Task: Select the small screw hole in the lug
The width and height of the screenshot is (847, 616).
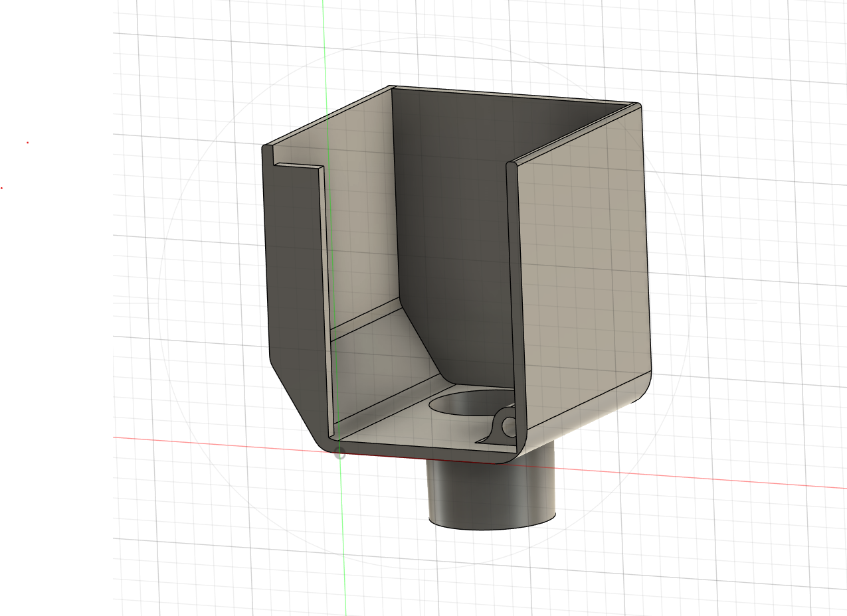Action: pos(510,426)
